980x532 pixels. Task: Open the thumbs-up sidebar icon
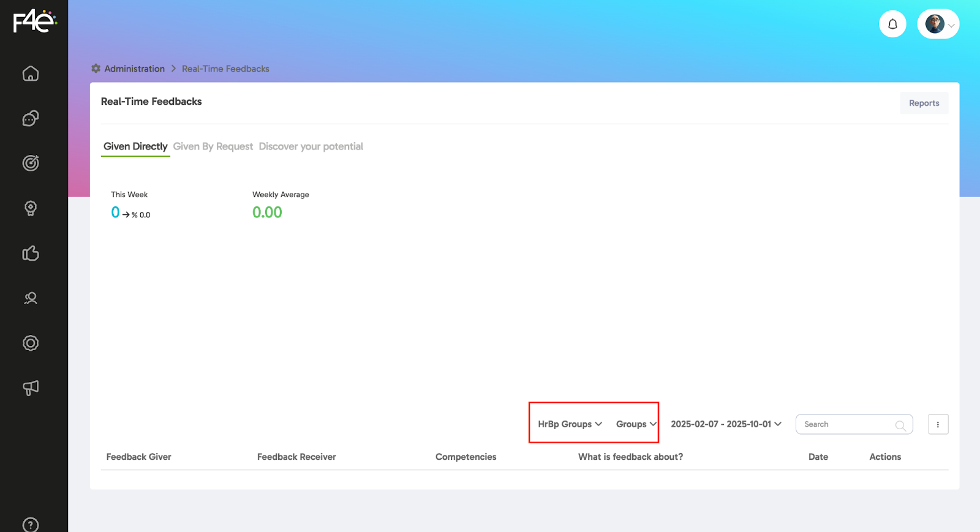click(31, 253)
